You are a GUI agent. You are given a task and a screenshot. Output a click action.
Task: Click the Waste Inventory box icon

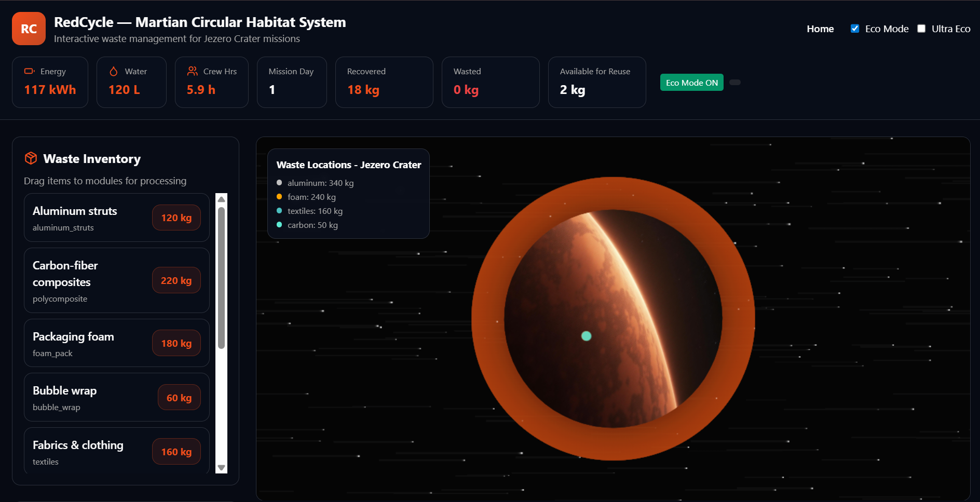pyautogui.click(x=31, y=158)
